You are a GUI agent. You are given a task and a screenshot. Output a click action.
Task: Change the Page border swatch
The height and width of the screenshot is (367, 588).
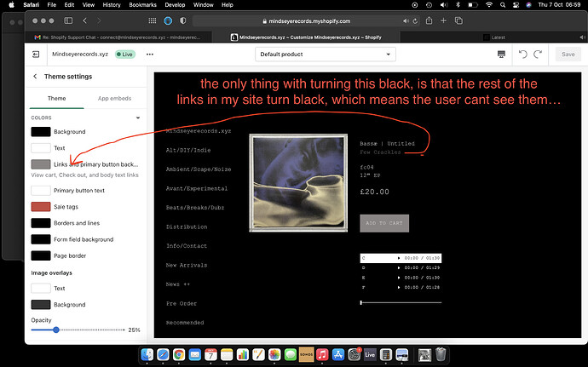(x=41, y=255)
